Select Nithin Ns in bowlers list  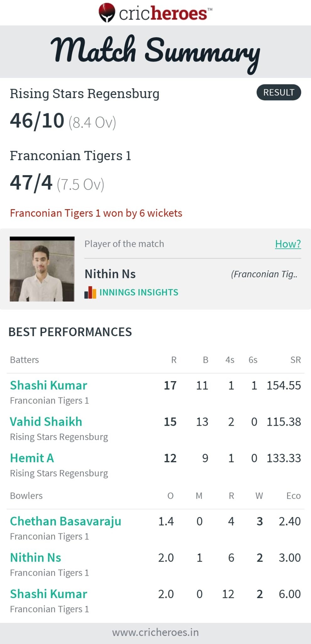click(35, 558)
